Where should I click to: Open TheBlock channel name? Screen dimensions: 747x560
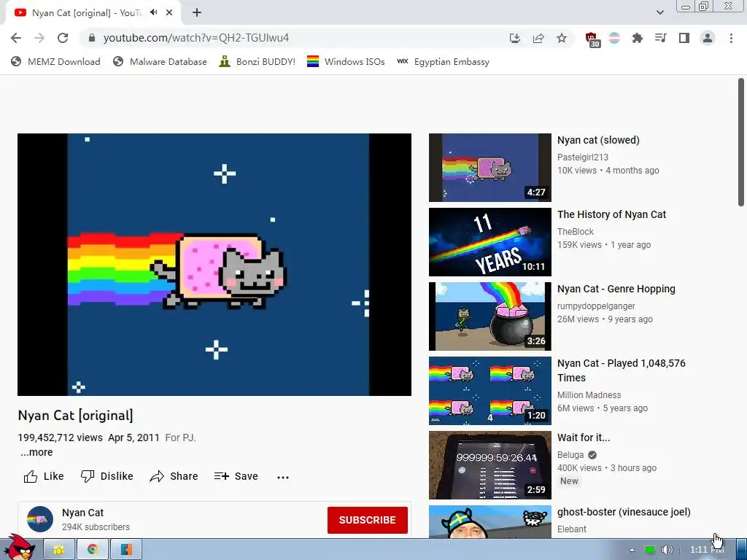(576, 231)
